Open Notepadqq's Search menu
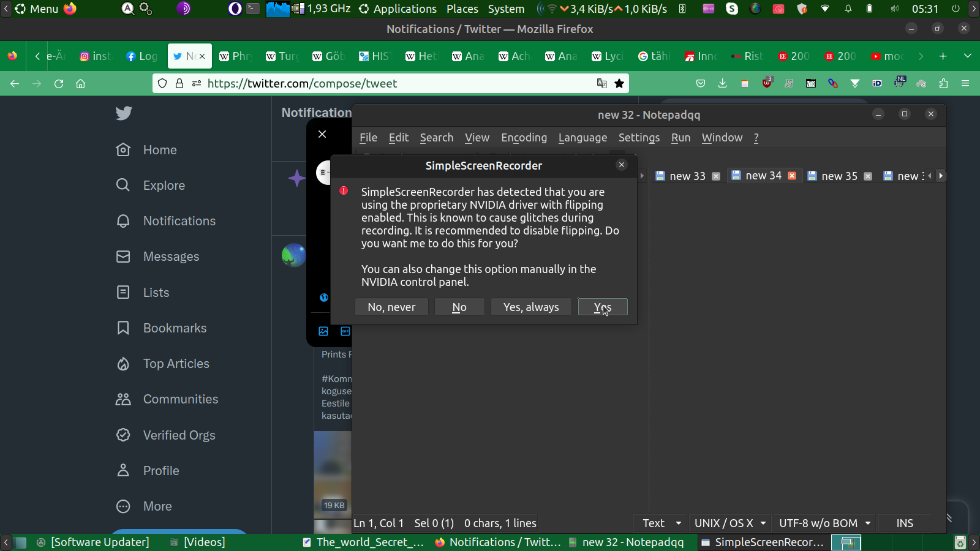The image size is (980, 551). coord(437,138)
